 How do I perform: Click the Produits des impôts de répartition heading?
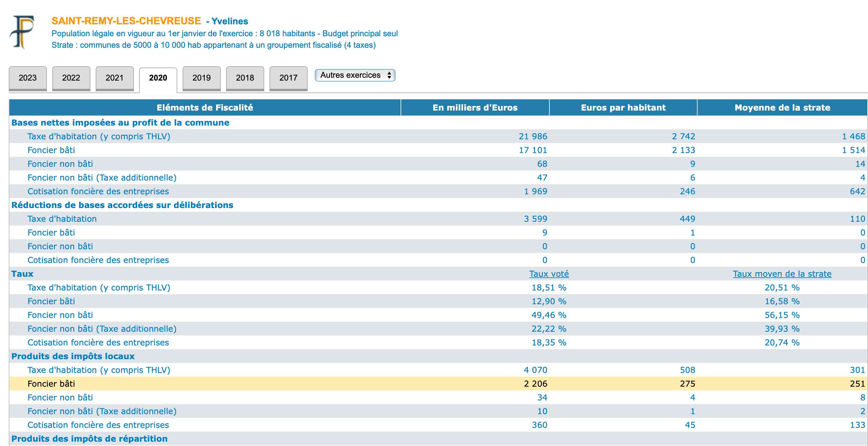89,439
